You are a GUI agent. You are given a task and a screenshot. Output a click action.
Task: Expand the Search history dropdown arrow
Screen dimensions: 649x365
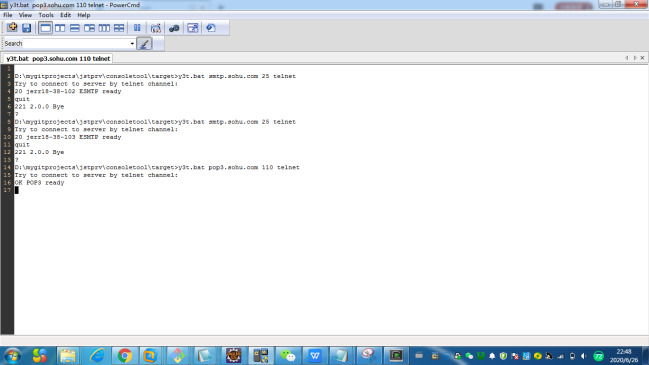(132, 43)
